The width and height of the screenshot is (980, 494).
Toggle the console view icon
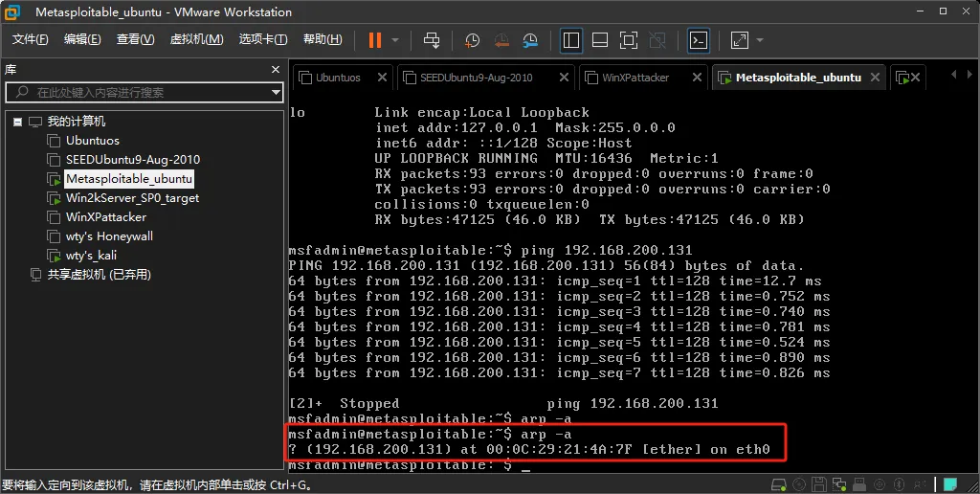[698, 40]
